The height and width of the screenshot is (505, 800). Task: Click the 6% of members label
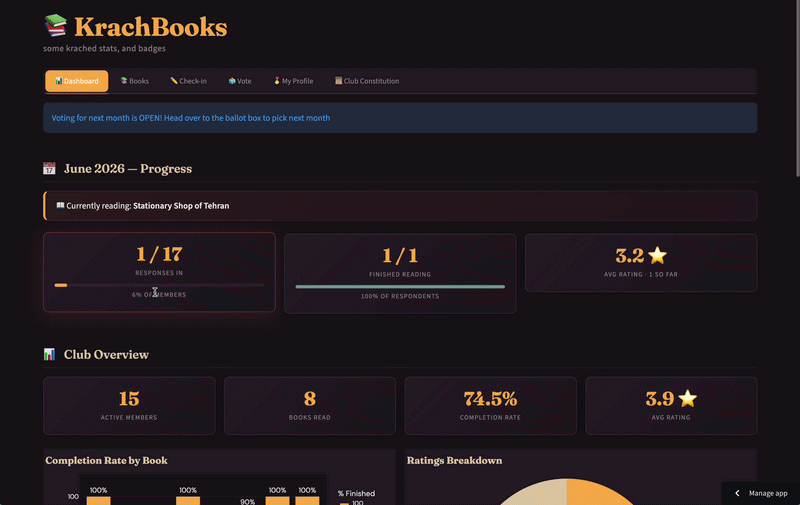159,295
